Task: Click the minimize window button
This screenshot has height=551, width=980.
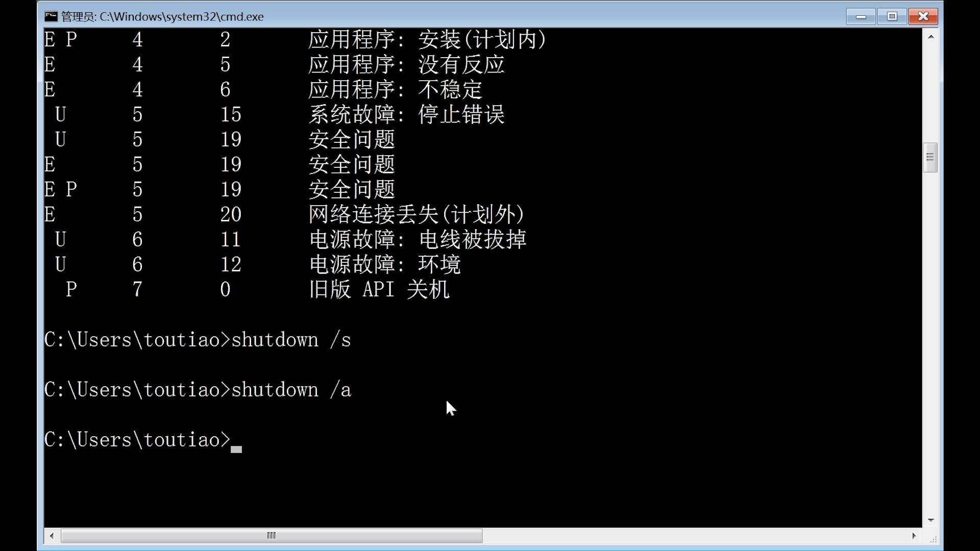Action: [861, 16]
